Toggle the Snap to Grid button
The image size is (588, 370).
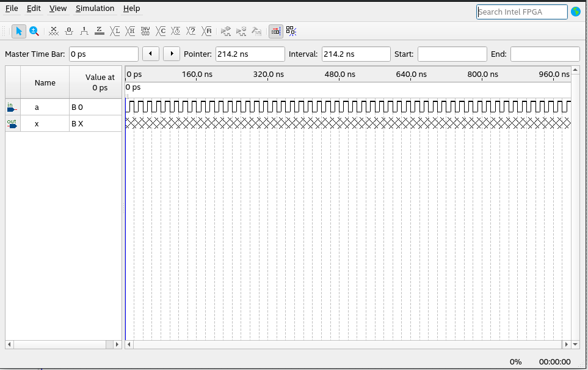tap(276, 31)
